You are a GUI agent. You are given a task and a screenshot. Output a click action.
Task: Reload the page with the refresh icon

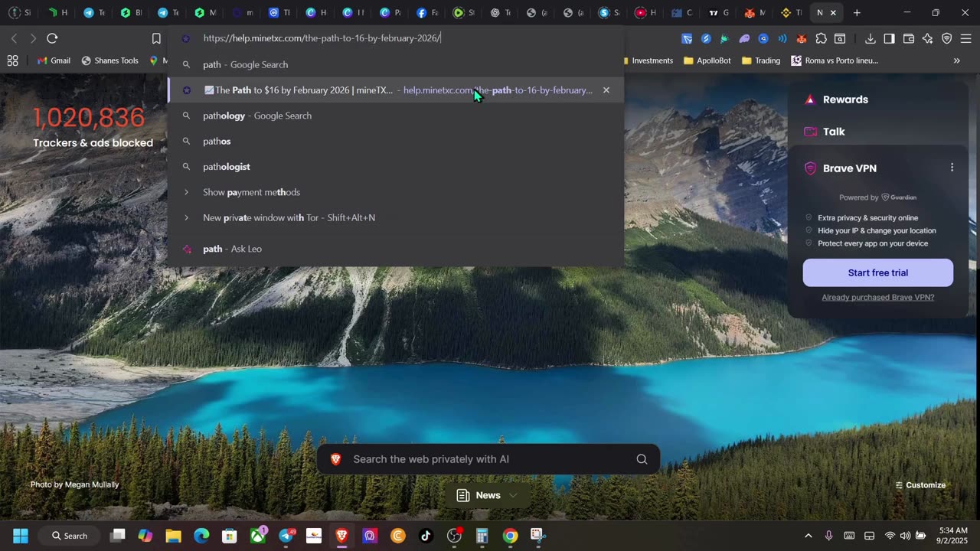52,38
